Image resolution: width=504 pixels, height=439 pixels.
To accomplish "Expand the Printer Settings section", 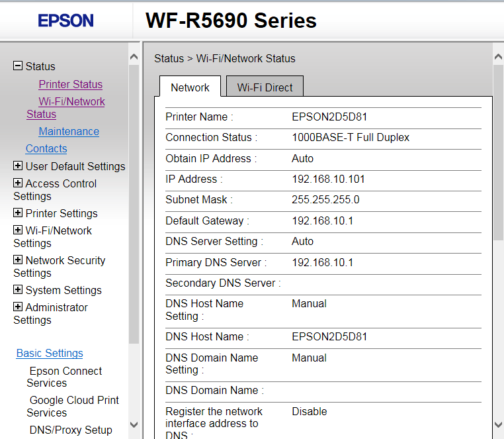I will coord(18,213).
